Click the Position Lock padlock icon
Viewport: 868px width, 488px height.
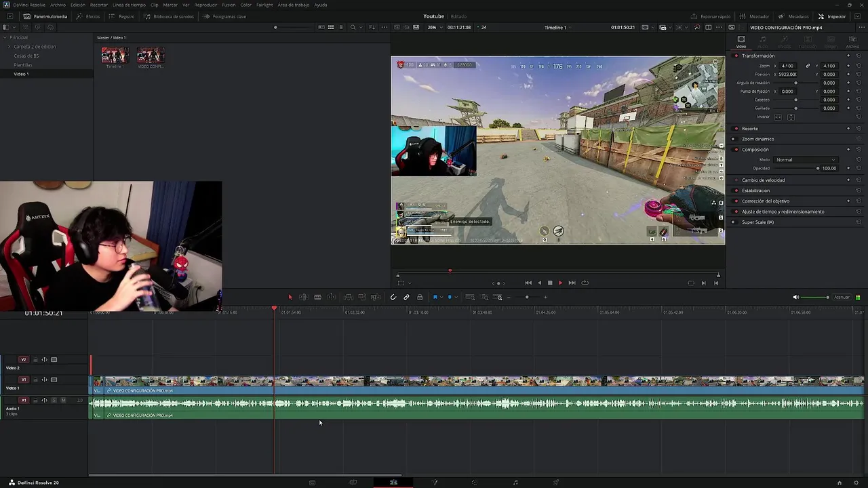pyautogui.click(x=420, y=297)
